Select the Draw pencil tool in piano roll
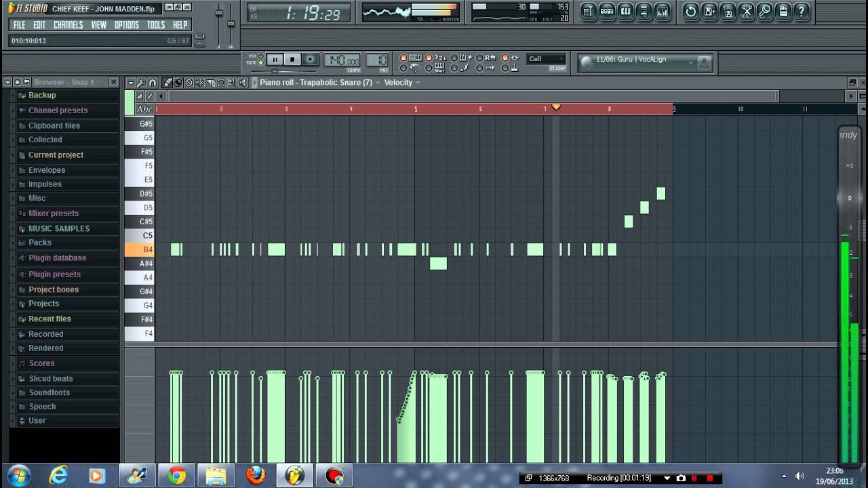 click(167, 83)
